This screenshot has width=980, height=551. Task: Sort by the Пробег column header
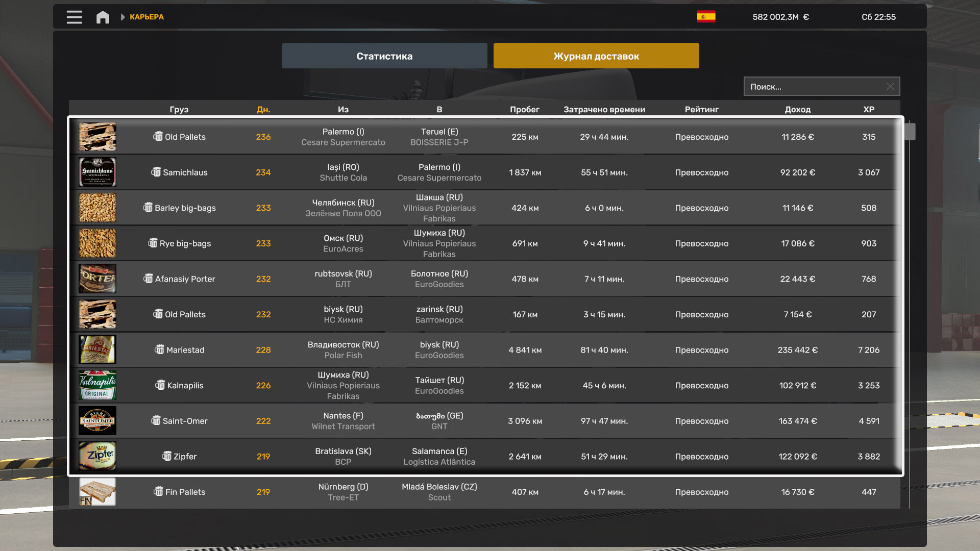[x=525, y=109]
